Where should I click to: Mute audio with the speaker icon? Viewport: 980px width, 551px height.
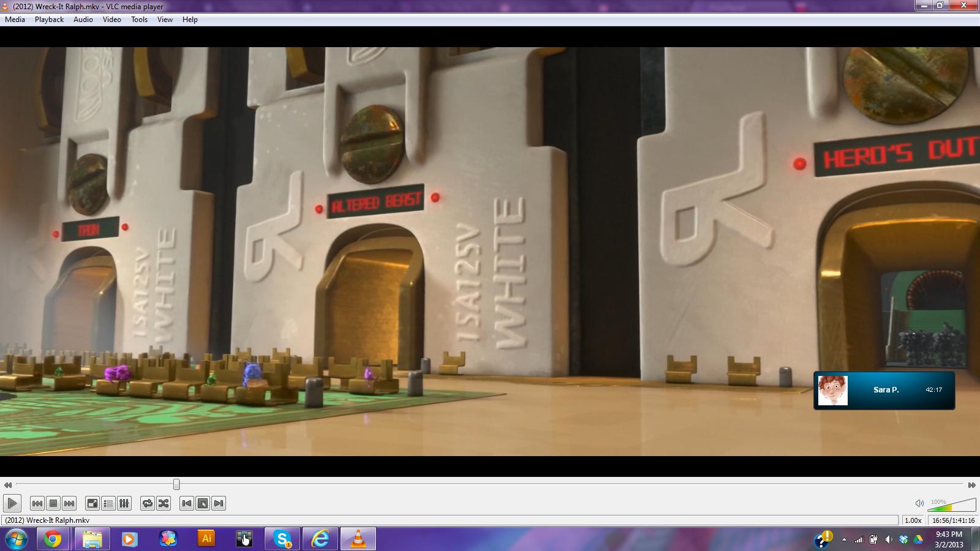(x=919, y=503)
